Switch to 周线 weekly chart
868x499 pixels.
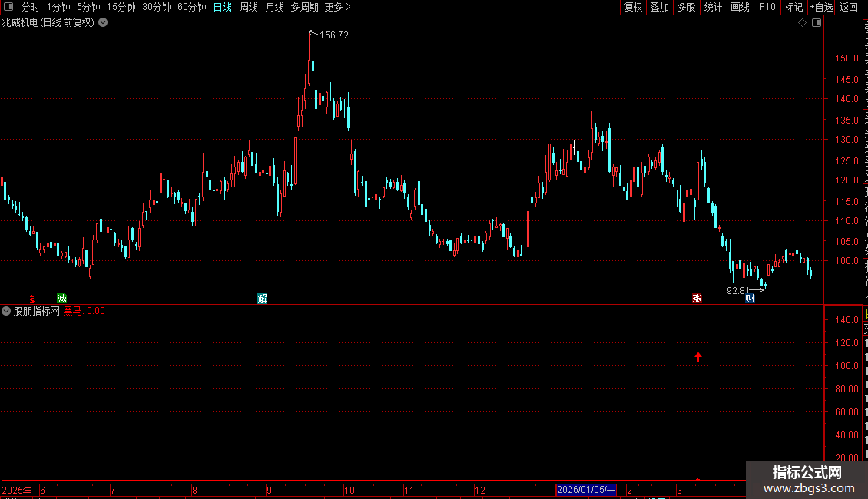[249, 7]
